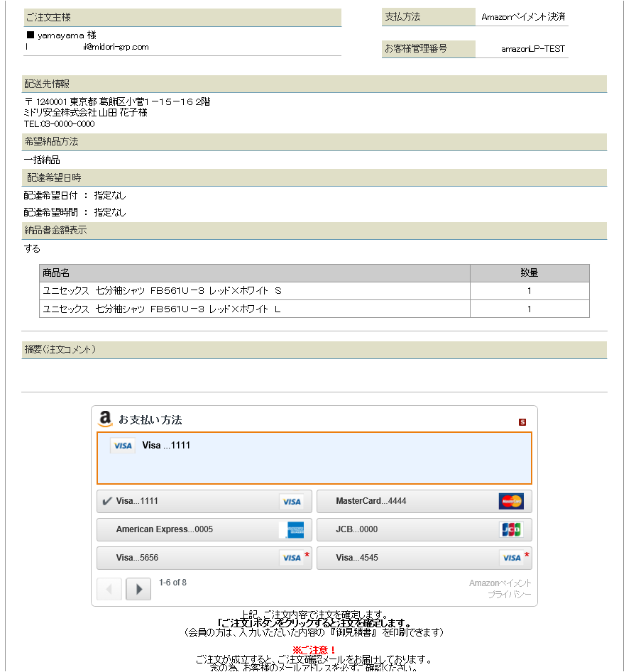Click the FB561U-3 size S product row
This screenshot has width=631, height=672.
click(x=255, y=291)
